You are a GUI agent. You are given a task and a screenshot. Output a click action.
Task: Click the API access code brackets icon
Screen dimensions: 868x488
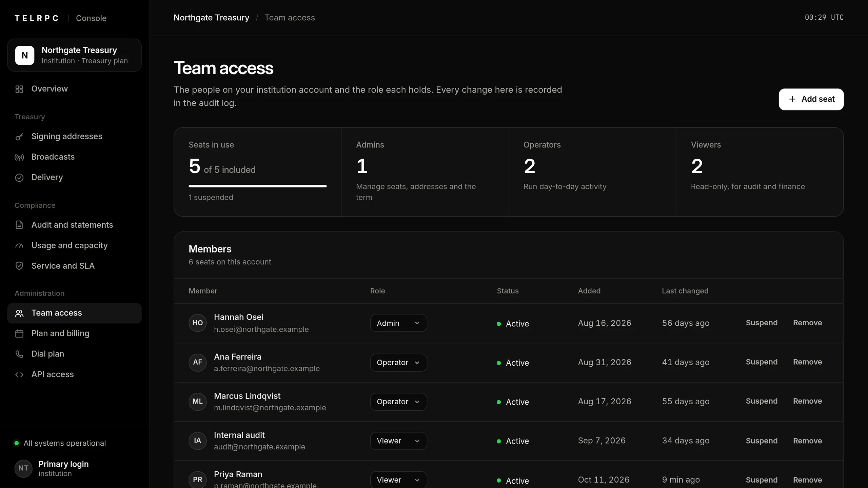click(x=19, y=374)
